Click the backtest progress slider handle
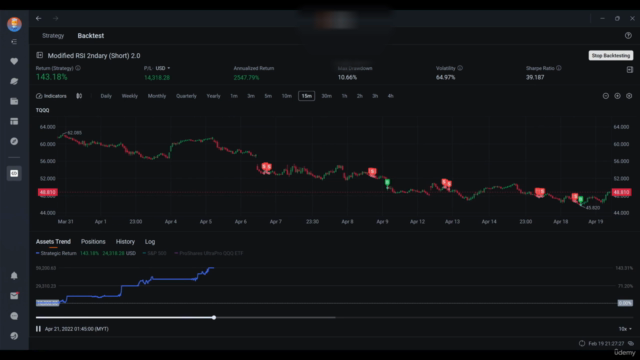The image size is (640, 360). click(214, 317)
